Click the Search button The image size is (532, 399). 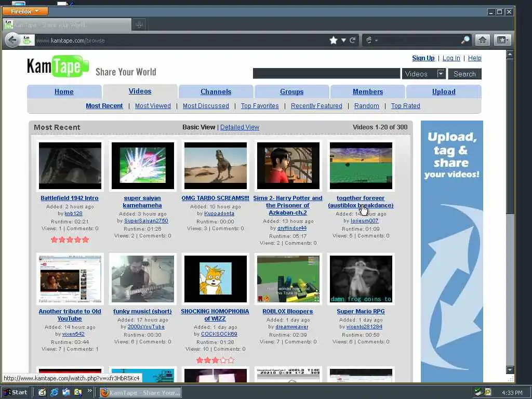(464, 74)
